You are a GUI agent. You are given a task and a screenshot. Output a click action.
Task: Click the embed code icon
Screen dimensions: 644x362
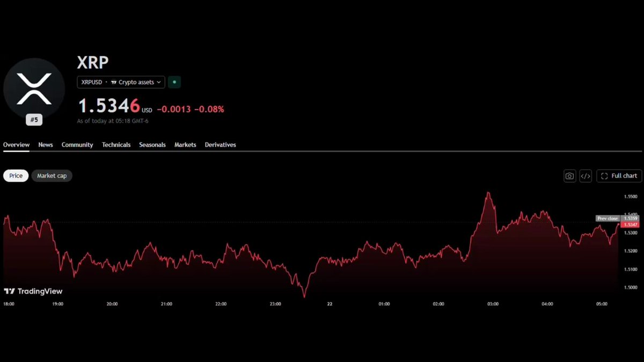(x=586, y=176)
